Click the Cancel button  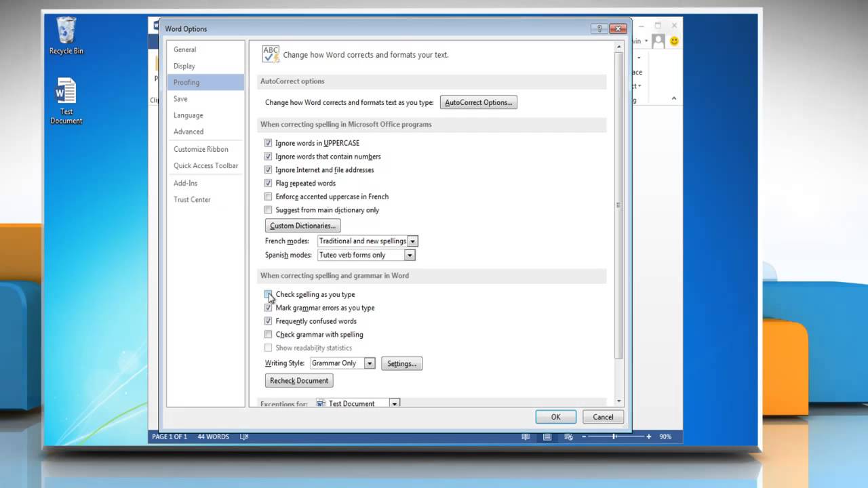[603, 417]
